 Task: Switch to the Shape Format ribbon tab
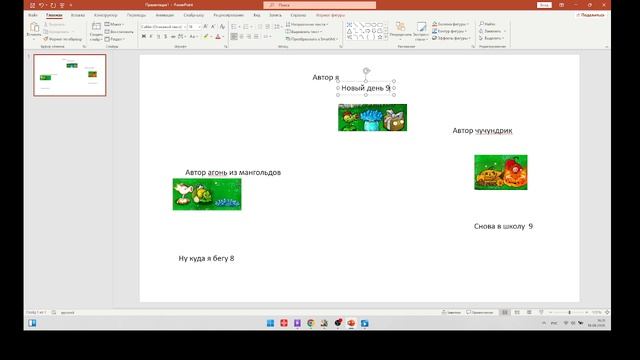(x=331, y=15)
